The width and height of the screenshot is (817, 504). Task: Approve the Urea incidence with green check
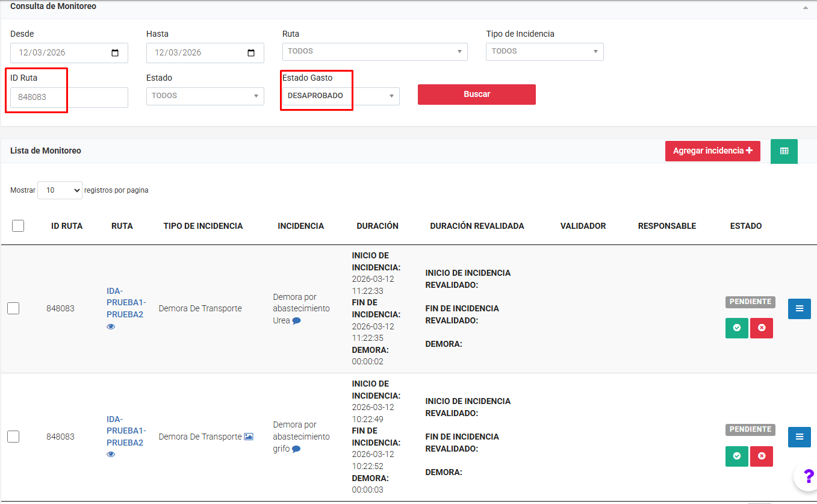pos(736,328)
